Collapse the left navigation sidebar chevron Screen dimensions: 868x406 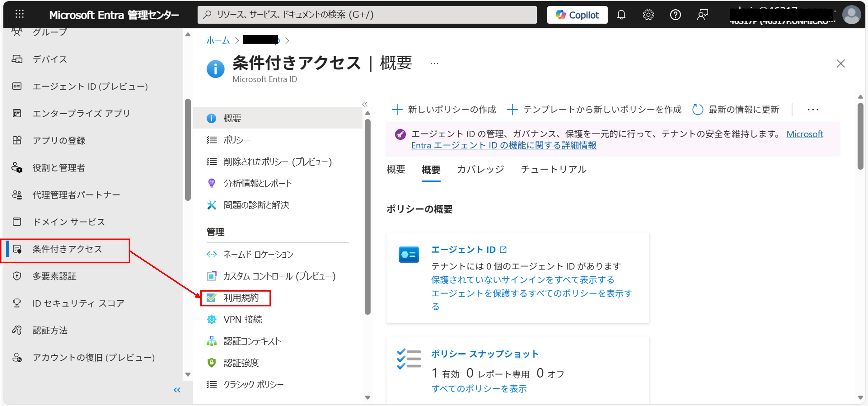(x=177, y=390)
